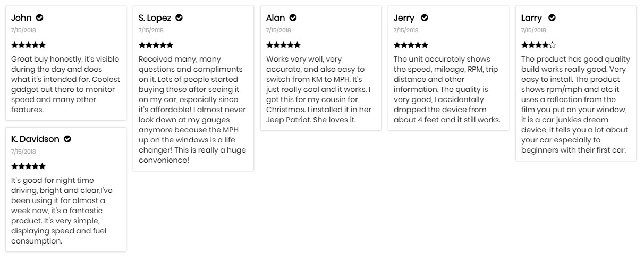644x260 pixels.
Task: Click the 7/15/2018 date on Jerry's review
Action: coord(406,31)
